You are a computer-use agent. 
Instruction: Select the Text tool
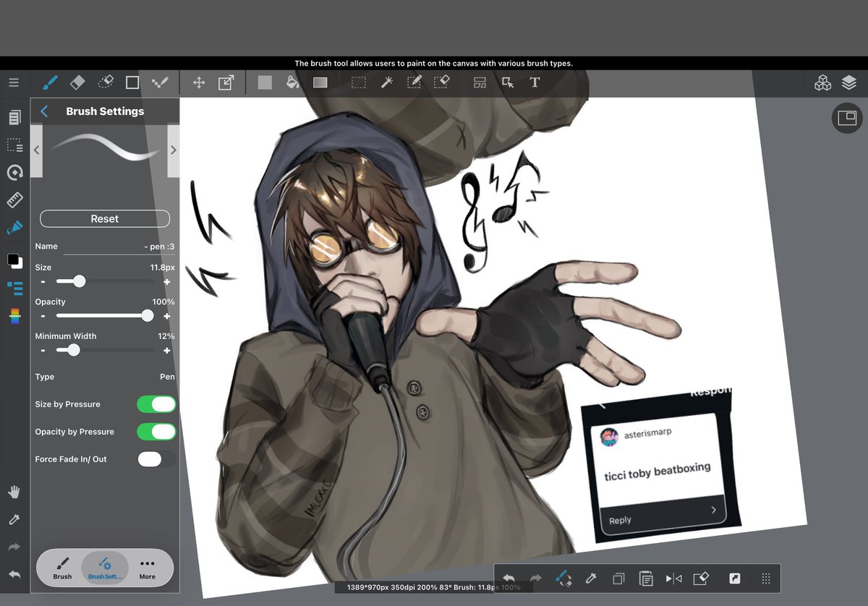tap(535, 82)
